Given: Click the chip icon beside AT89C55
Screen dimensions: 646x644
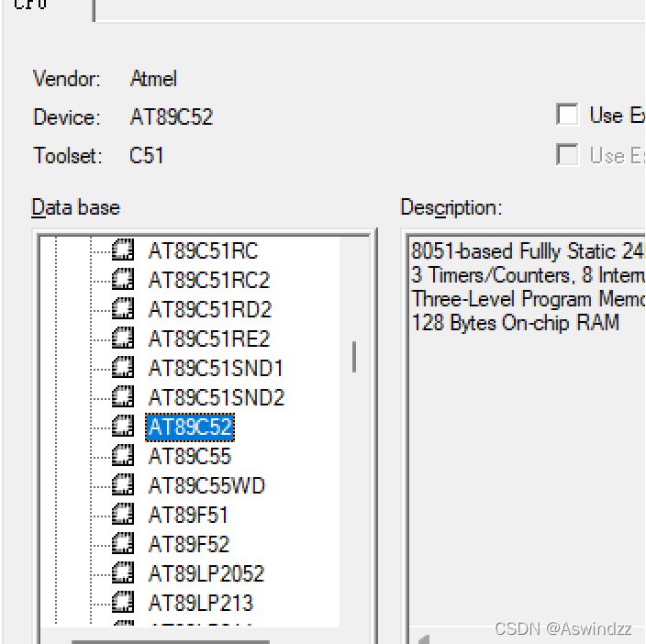Looking at the screenshot, I should coord(123,455).
